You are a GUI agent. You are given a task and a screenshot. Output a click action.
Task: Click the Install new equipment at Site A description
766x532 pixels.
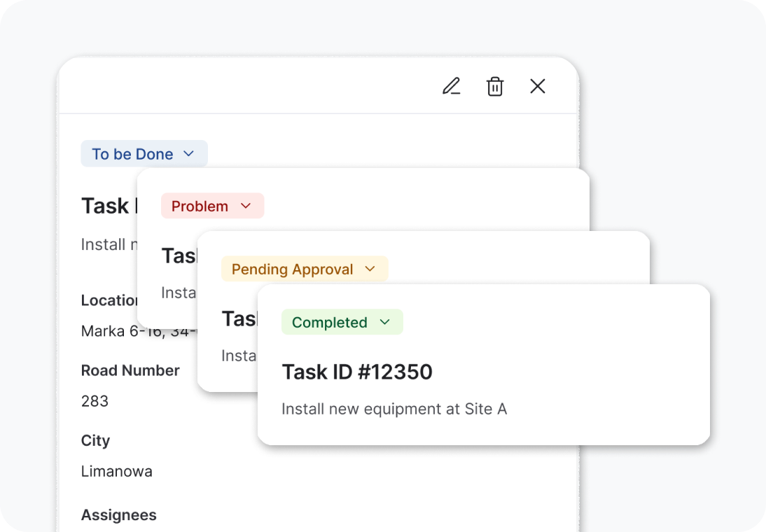[394, 409]
